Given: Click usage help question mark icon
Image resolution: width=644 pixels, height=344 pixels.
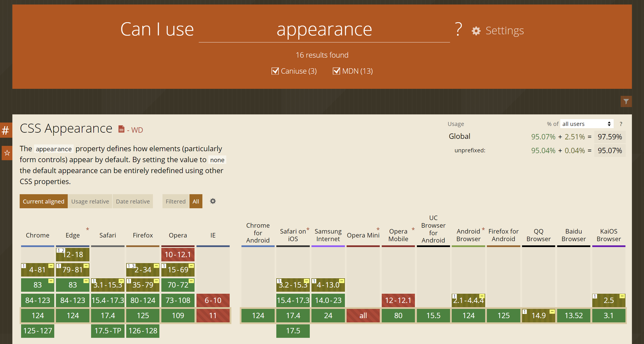Looking at the screenshot, I should [x=621, y=124].
